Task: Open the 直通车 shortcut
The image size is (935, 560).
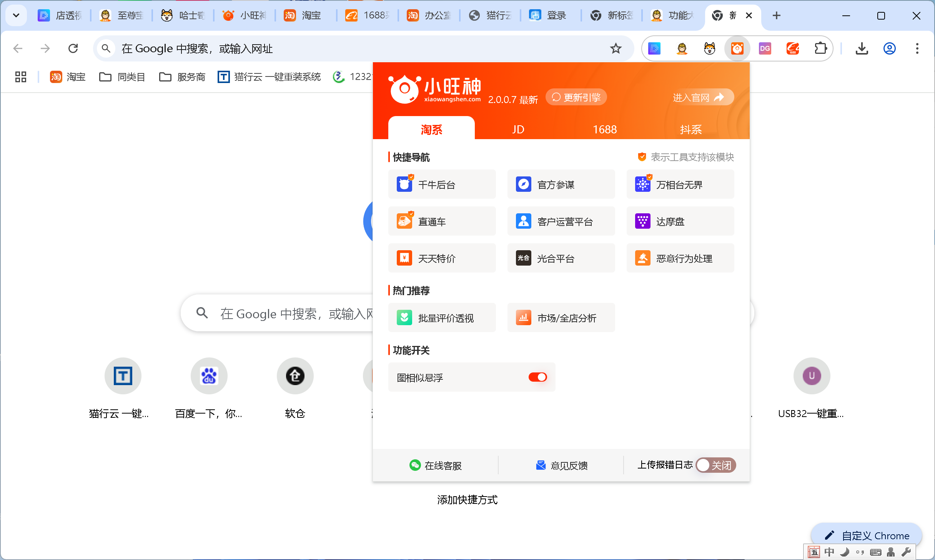Action: [x=442, y=221]
